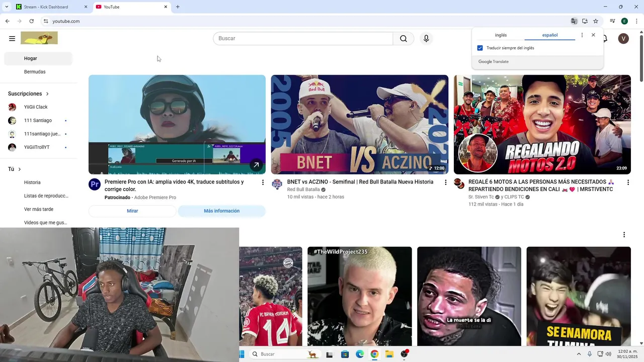This screenshot has height=362, width=644.
Task: Open Ver más tarde in the sidebar
Action: [38, 209]
